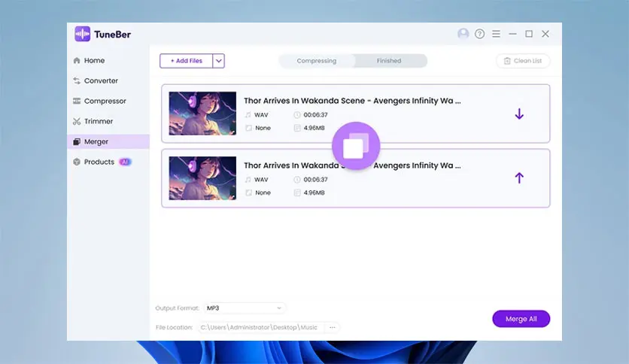Open the Output Format MP3 dropdown
Image resolution: width=629 pixels, height=364 pixels.
(245, 308)
